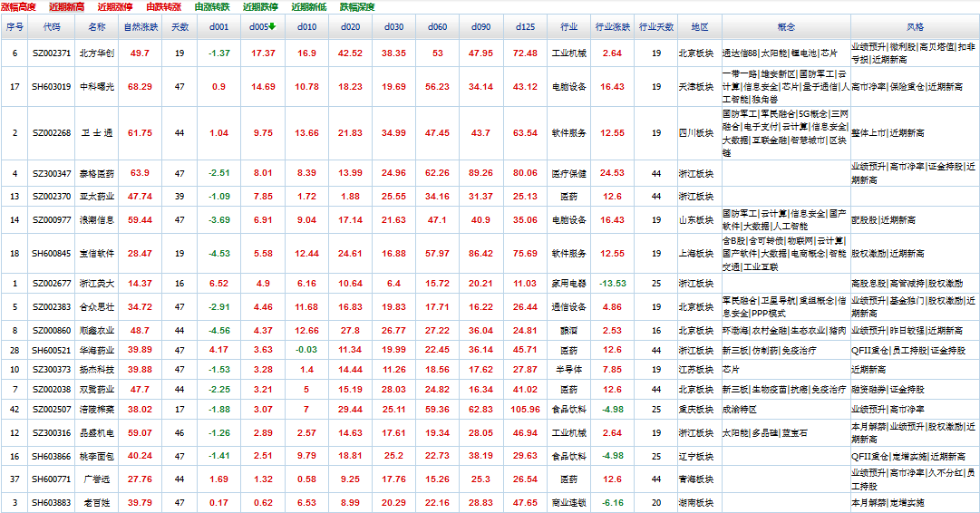Select the 近期跌停 tab
The height and width of the screenshot is (513, 980).
point(260,7)
